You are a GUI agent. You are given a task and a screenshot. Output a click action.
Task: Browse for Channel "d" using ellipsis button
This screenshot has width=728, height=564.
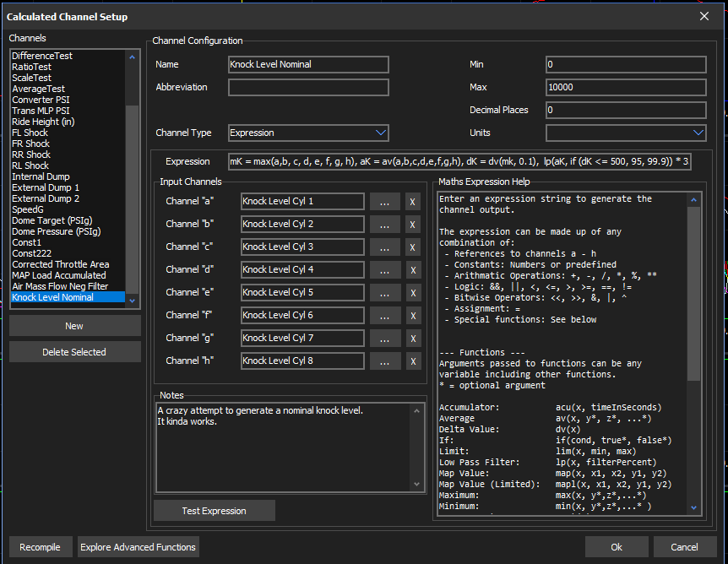pyautogui.click(x=385, y=270)
